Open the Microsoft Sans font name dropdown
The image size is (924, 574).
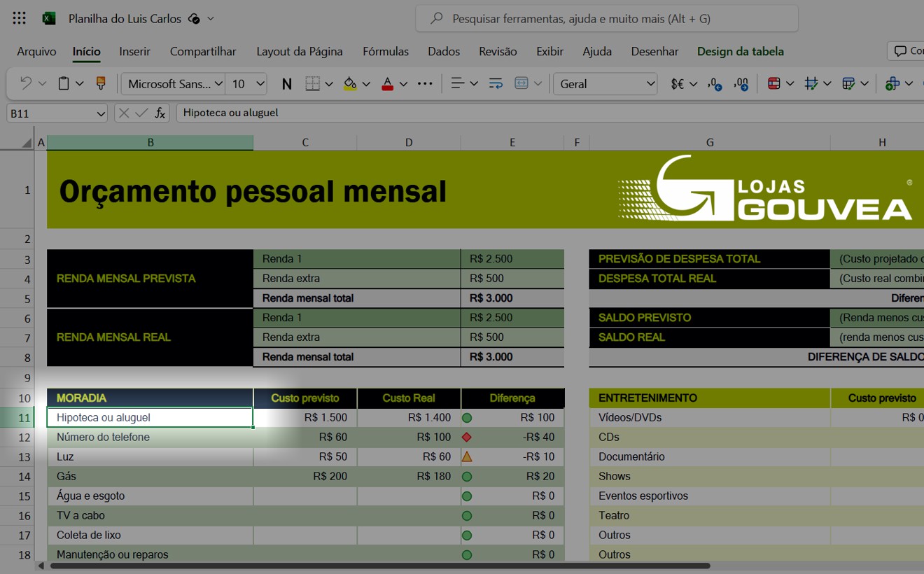pos(219,83)
